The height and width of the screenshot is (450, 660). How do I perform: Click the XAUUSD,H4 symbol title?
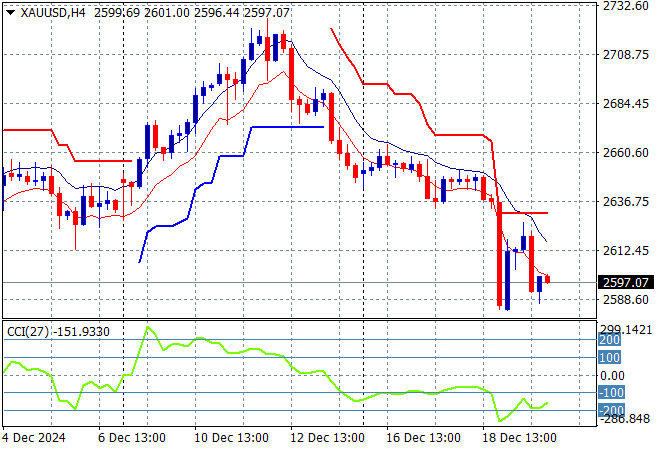(x=53, y=13)
